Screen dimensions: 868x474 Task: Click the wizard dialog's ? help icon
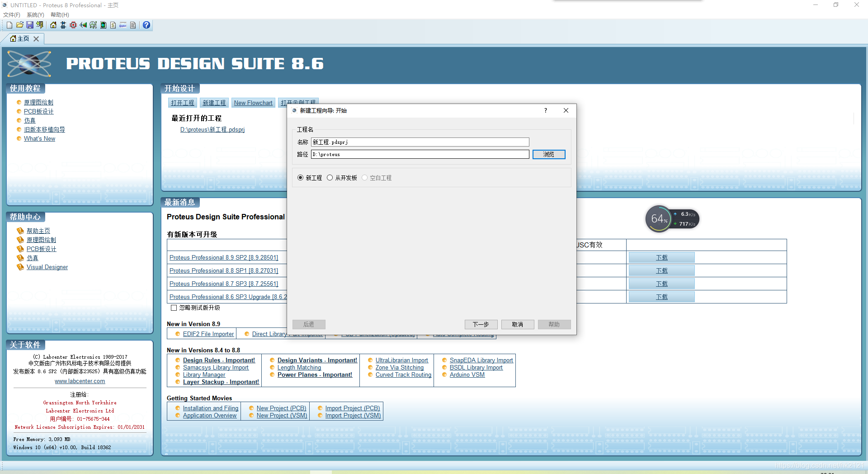click(x=546, y=110)
